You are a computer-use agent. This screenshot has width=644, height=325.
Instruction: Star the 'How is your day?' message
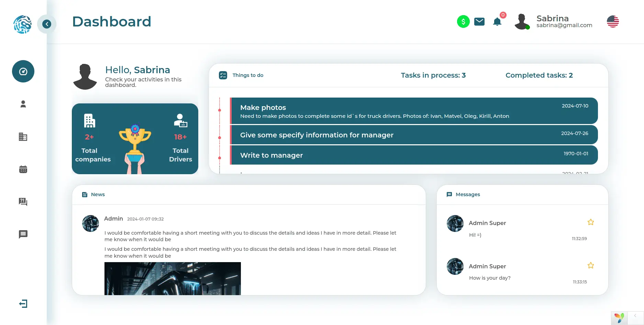click(590, 266)
